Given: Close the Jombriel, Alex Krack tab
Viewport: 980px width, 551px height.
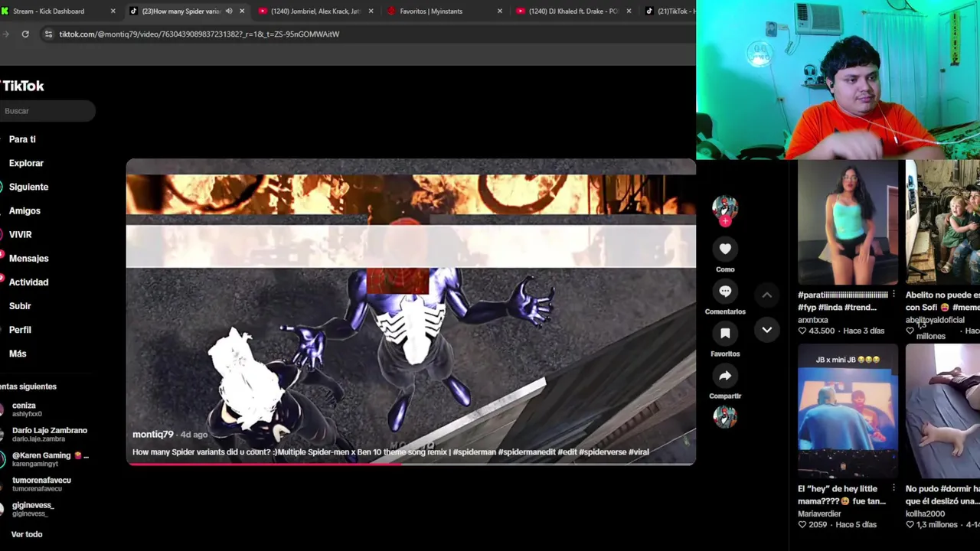Looking at the screenshot, I should click(x=371, y=11).
